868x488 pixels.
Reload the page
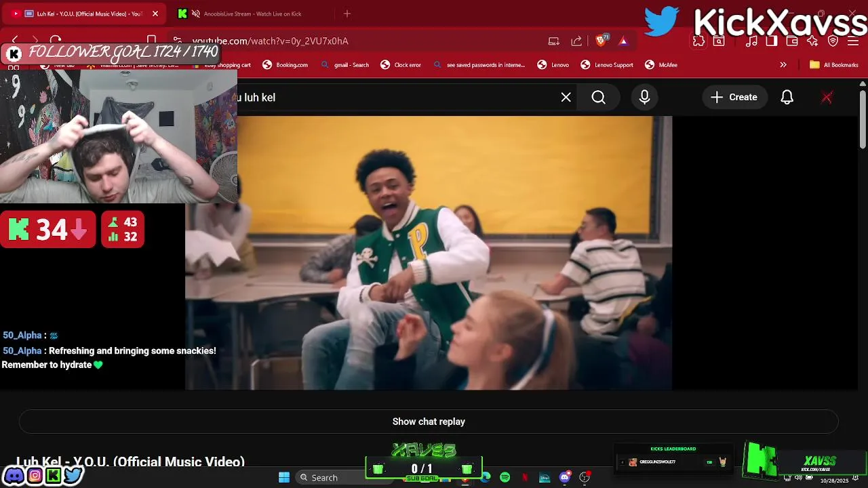56,41
